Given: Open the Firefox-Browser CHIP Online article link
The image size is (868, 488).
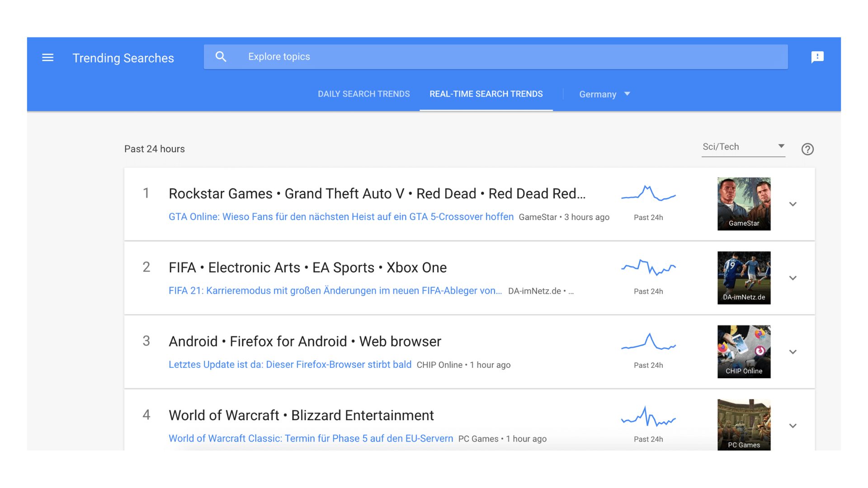Looking at the screenshot, I should 290,365.
